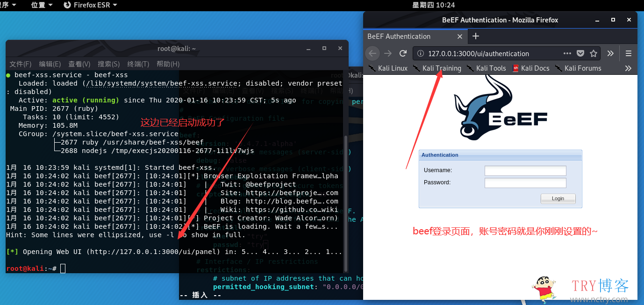Image resolution: width=644 pixels, height=305 pixels.
Task: Click the terminal vertical scrollbar
Action: [346, 203]
